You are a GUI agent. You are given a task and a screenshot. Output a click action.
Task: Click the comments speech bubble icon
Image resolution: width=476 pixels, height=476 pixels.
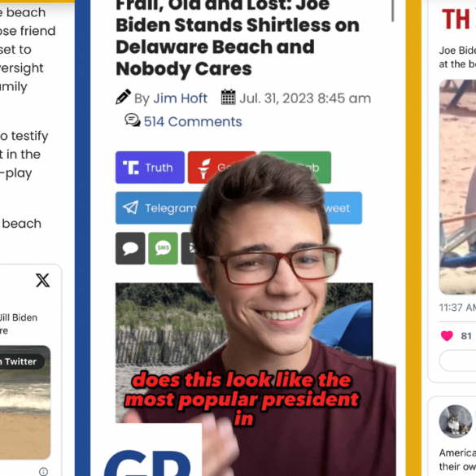[x=133, y=120]
